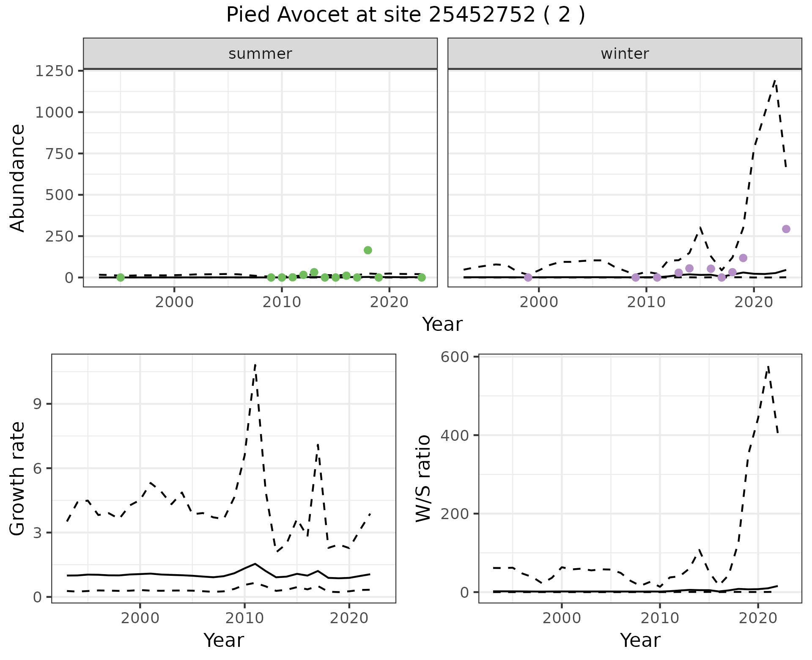Image resolution: width=812 pixels, height=660 pixels.
Task: Click the 1250 tick label on Abundance axis
Action: point(55,71)
